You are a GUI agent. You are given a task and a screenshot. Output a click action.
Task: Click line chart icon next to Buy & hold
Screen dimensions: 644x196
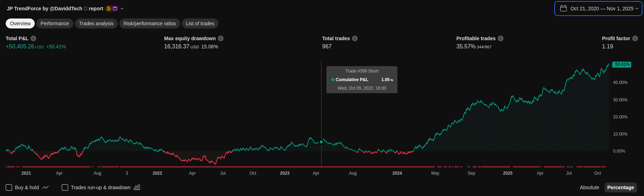(x=45, y=187)
